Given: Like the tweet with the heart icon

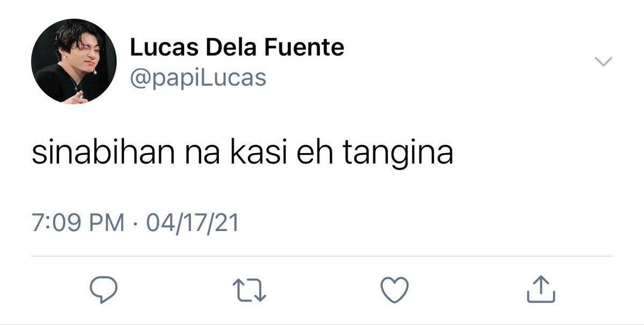Looking at the screenshot, I should tap(396, 290).
